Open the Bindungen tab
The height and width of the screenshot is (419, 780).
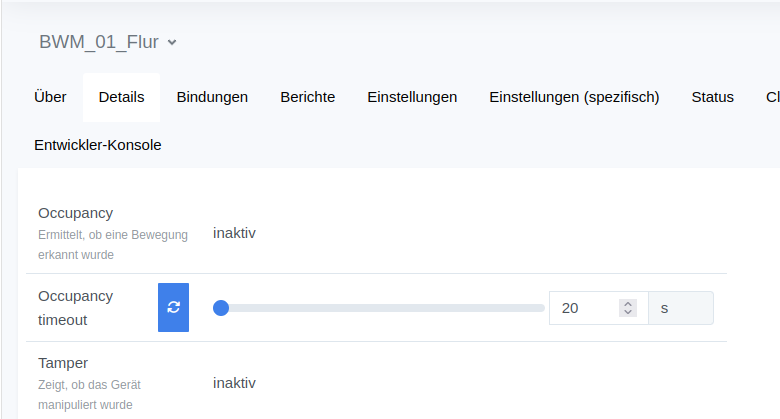pyautogui.click(x=212, y=97)
